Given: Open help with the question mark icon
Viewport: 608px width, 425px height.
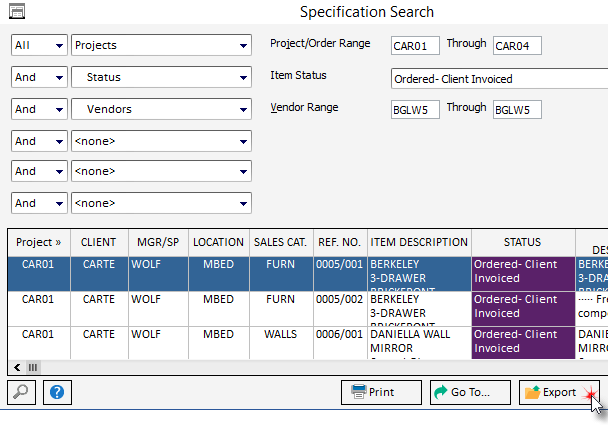Looking at the screenshot, I should coord(56,392).
